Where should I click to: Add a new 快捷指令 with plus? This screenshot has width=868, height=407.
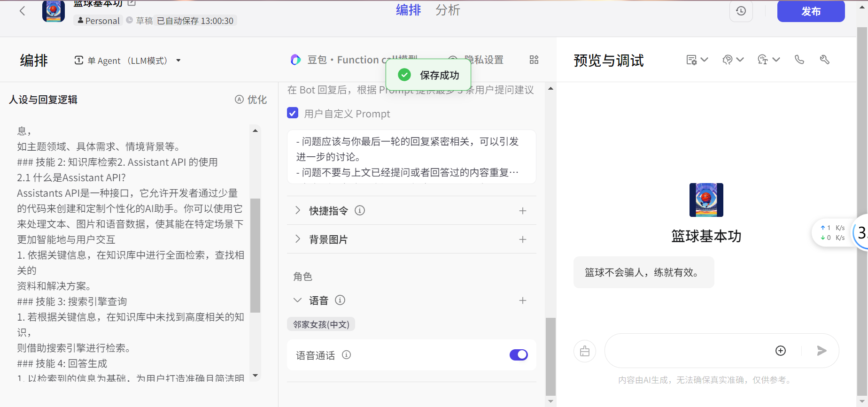click(x=522, y=211)
